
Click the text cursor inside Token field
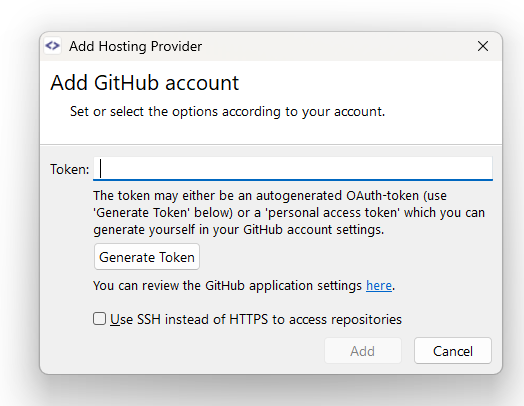coord(101,168)
